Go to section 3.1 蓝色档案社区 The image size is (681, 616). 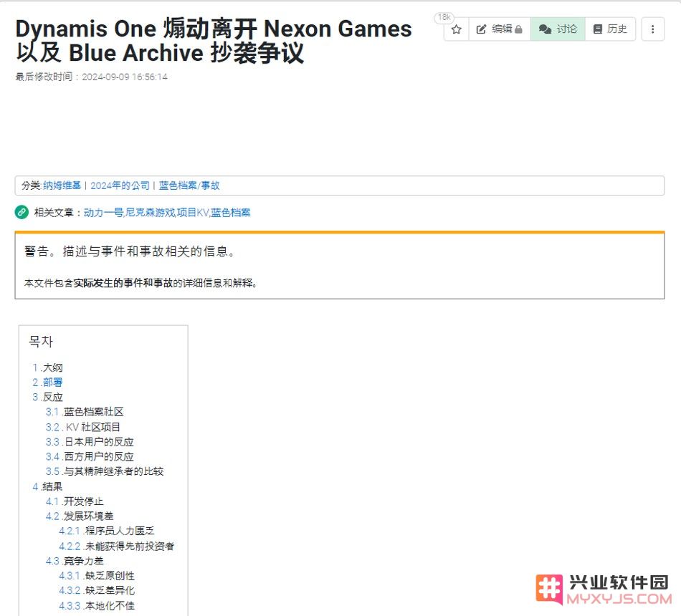tap(85, 412)
